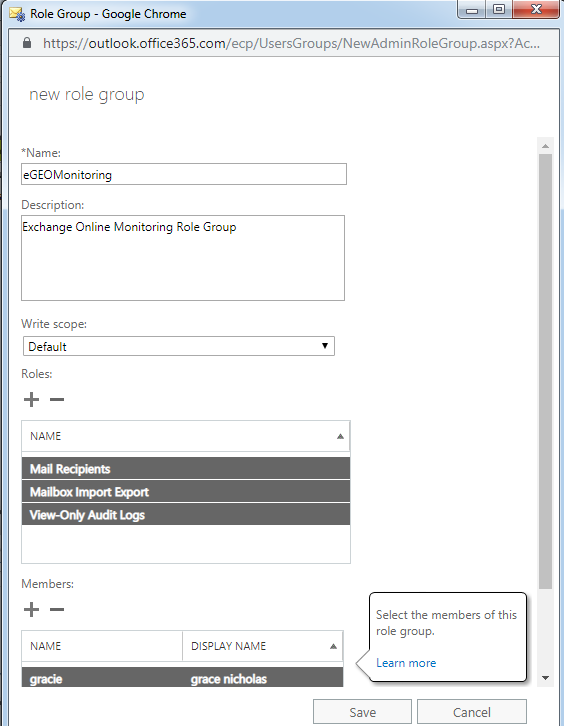Click the padlock icon in the address bar
Viewport: 564px width, 726px height.
27,43
